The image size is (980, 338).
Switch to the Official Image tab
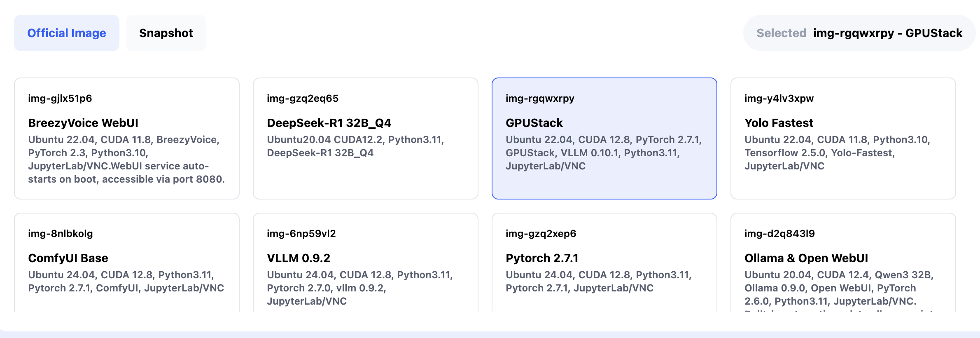pyautogui.click(x=67, y=33)
